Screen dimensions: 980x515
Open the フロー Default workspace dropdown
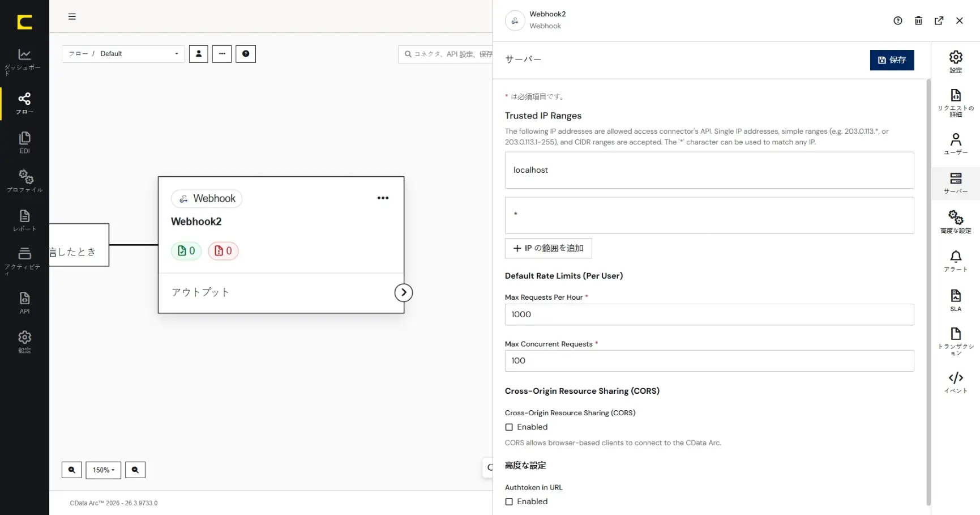click(123, 54)
